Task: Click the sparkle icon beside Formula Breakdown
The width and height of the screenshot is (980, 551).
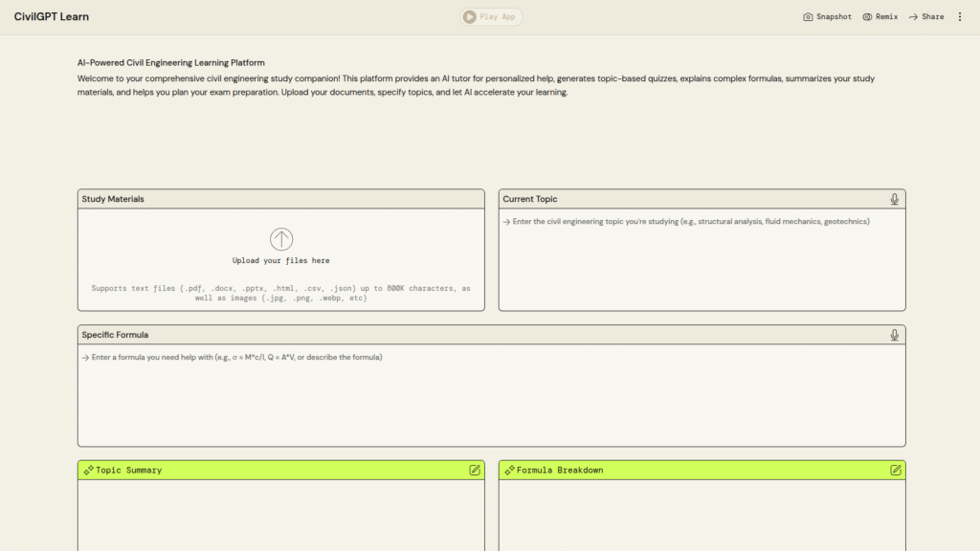Action: [509, 471]
